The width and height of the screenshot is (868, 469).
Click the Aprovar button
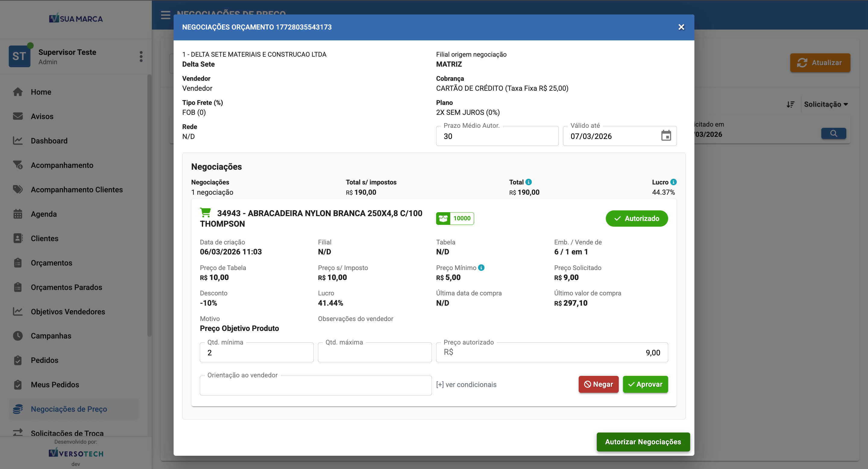tap(645, 384)
